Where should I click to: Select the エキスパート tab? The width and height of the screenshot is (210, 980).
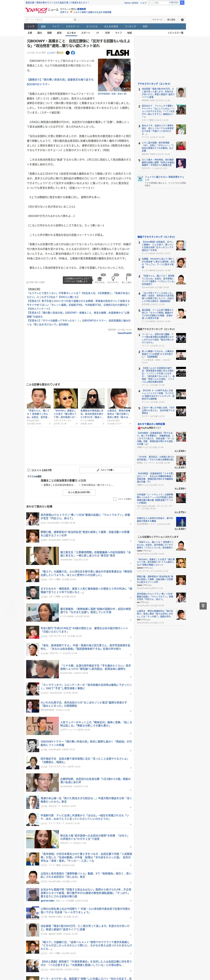click(72, 27)
